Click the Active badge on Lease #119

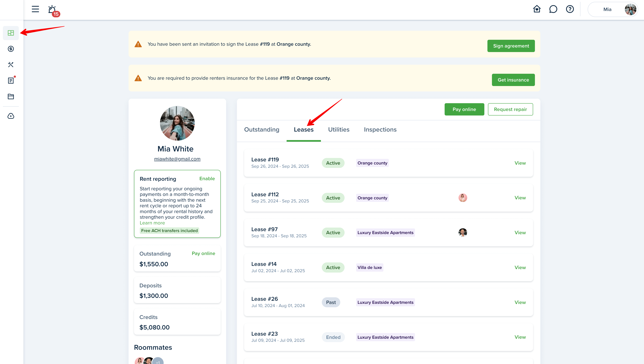point(333,163)
